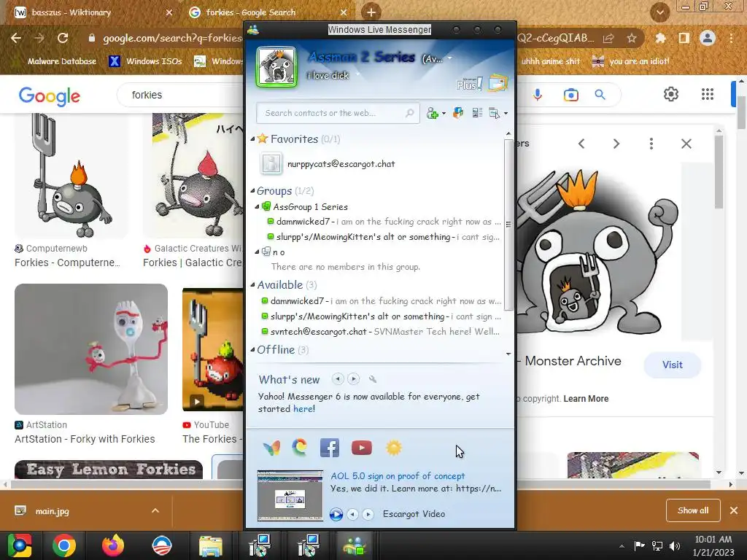Click the Assman 2 Series display name
This screenshot has width=747, height=560.
pos(361,57)
